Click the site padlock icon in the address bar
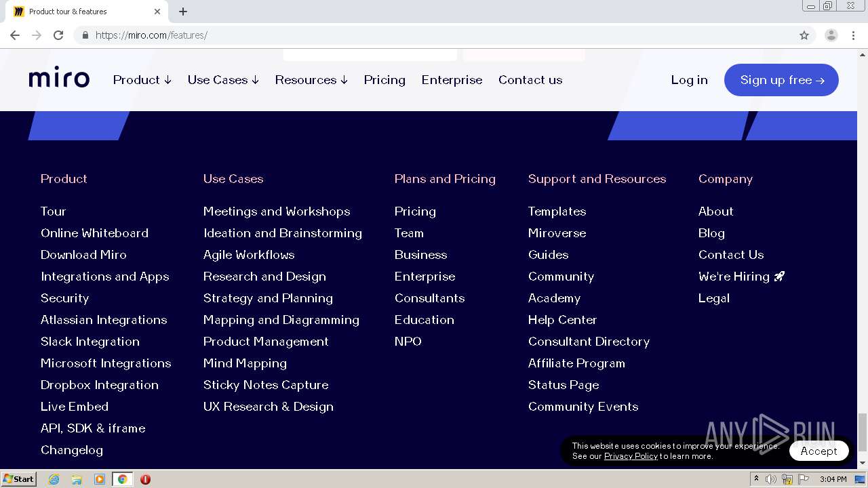 85,35
